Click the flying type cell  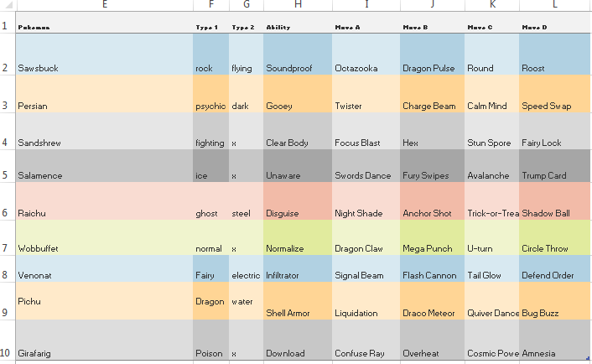pyautogui.click(x=247, y=54)
